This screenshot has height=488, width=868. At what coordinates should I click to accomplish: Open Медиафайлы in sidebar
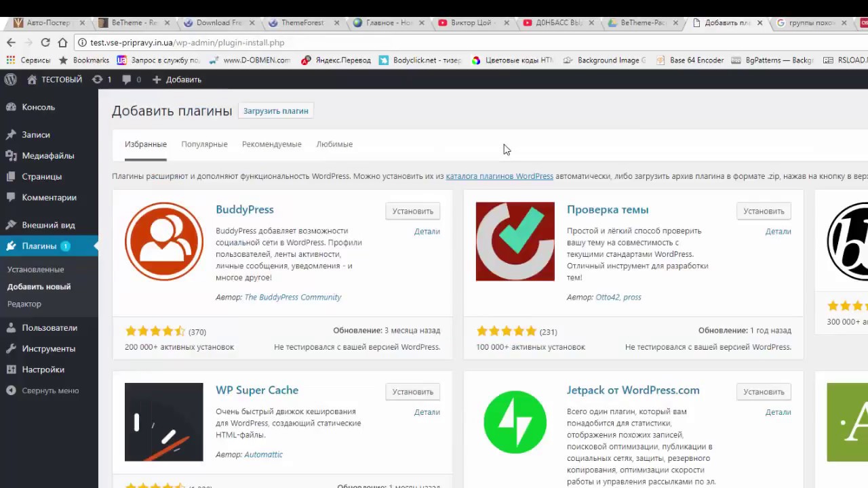(x=49, y=156)
